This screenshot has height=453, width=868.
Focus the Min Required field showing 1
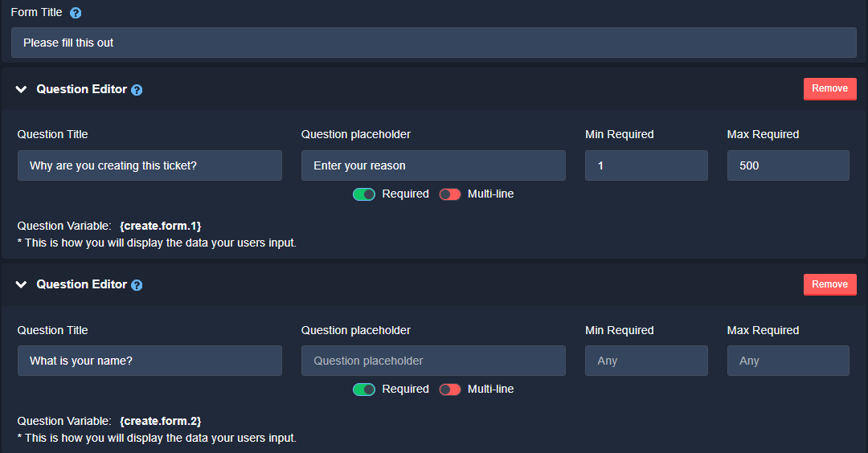(x=646, y=165)
